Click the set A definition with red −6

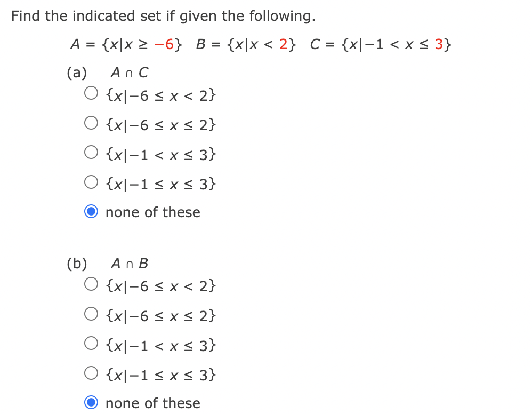point(126,44)
